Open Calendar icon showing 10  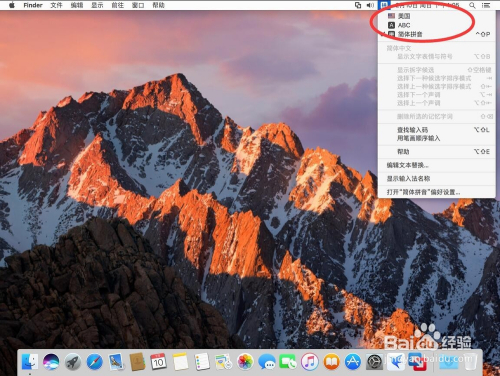158,362
